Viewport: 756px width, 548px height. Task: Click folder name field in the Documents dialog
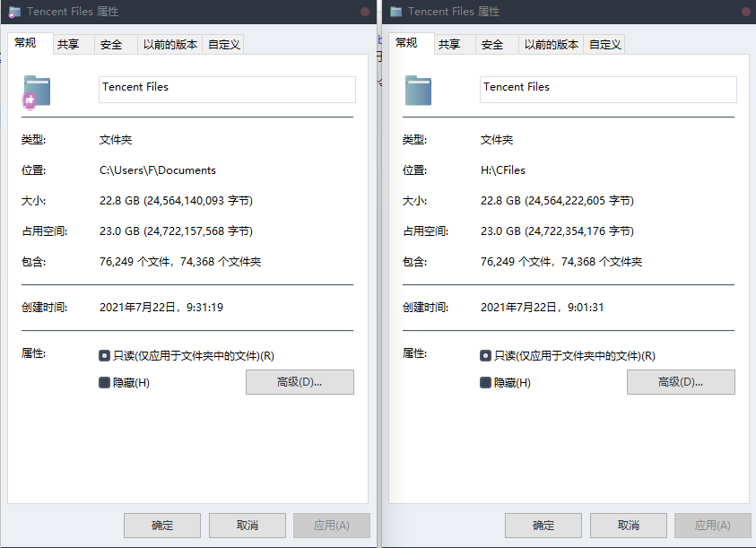226,89
